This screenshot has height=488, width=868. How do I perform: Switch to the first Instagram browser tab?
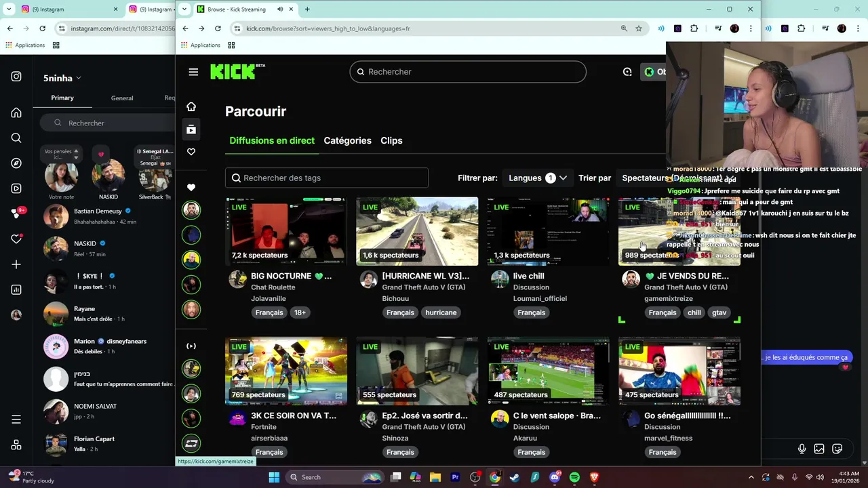tap(68, 9)
